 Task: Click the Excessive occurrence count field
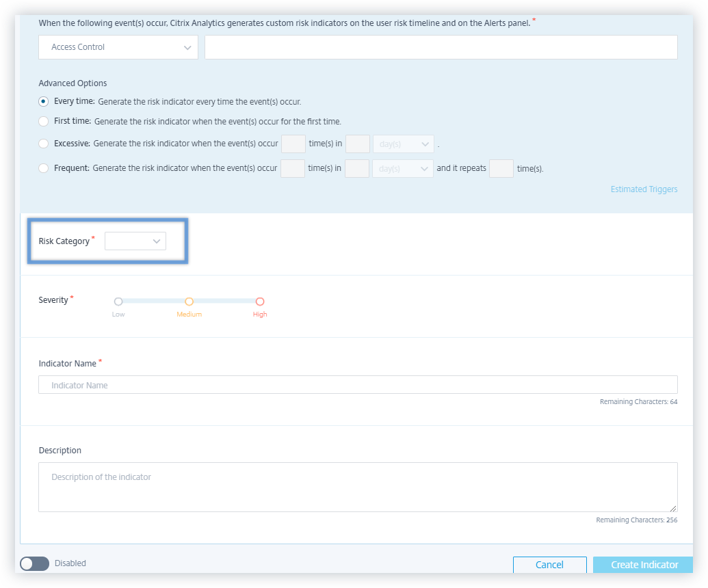click(293, 144)
